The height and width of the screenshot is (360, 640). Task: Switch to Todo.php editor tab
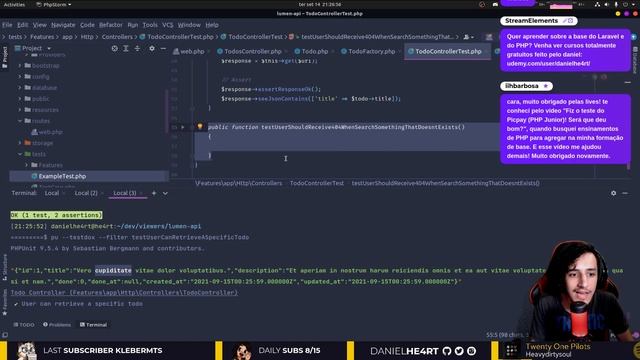coord(311,51)
